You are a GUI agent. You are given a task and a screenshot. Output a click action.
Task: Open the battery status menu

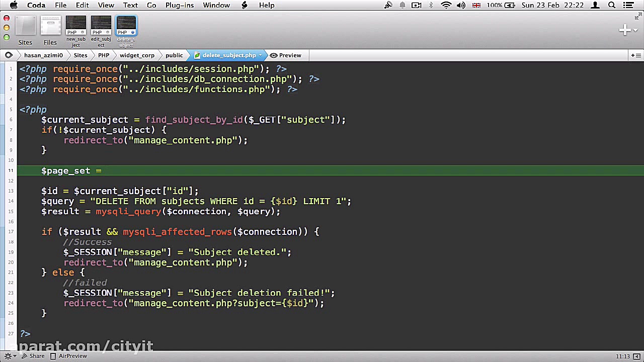tap(501, 5)
